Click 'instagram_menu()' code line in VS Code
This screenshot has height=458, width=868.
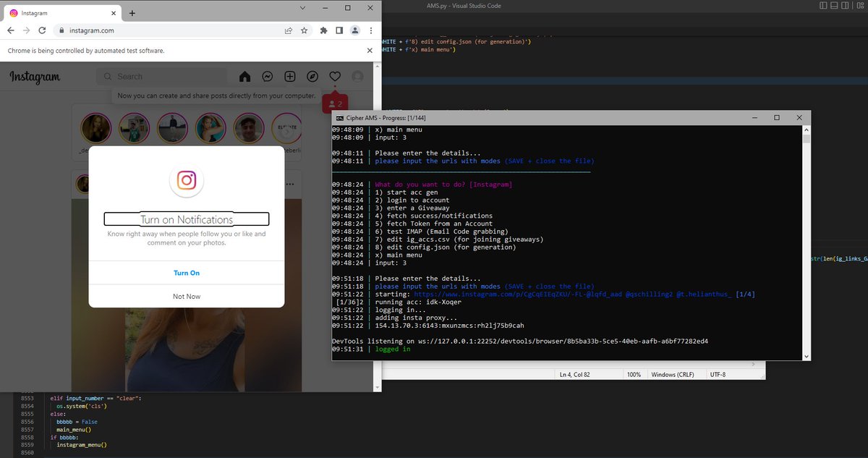(82, 445)
